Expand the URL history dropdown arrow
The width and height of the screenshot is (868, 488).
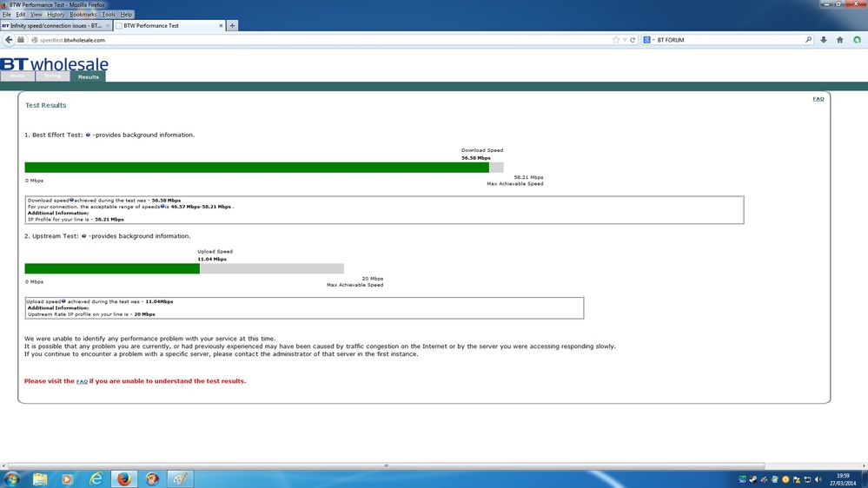tap(625, 40)
